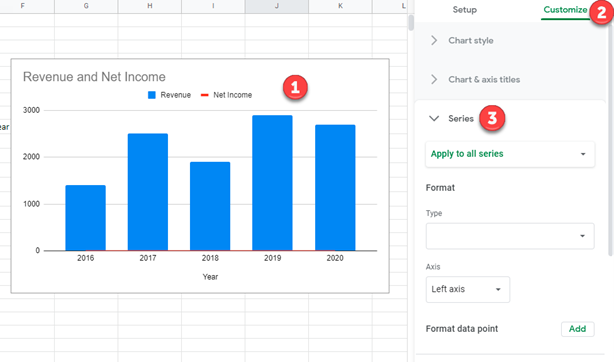Expand the Chart & axis titles section
This screenshot has width=614, height=362.
[484, 80]
